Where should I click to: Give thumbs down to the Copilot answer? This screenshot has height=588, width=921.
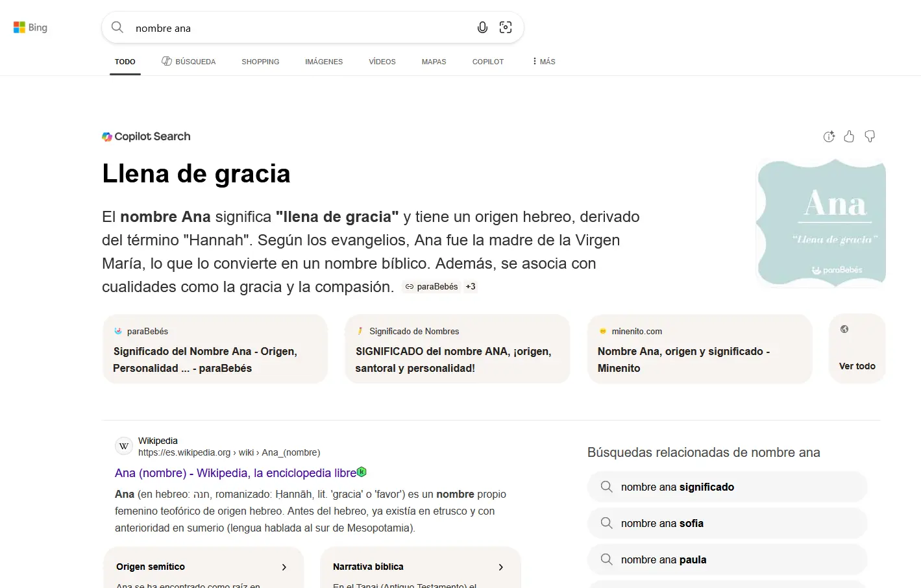coord(870,136)
